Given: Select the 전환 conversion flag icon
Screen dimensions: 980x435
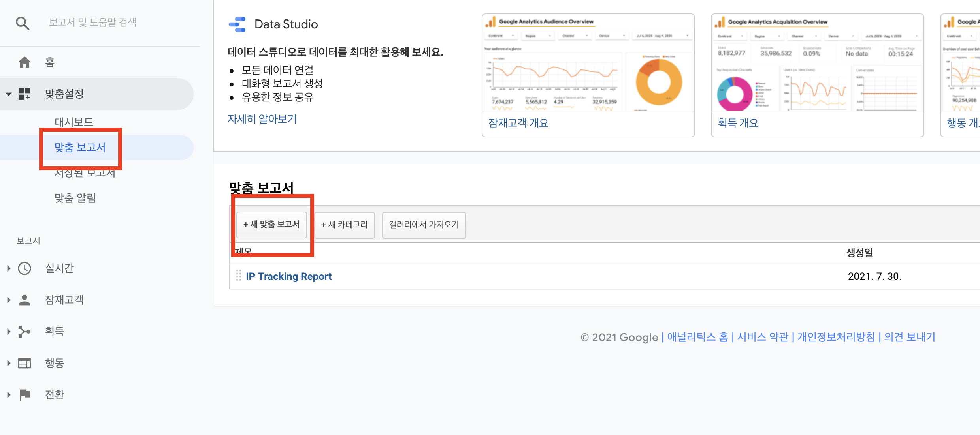Looking at the screenshot, I should click(24, 394).
